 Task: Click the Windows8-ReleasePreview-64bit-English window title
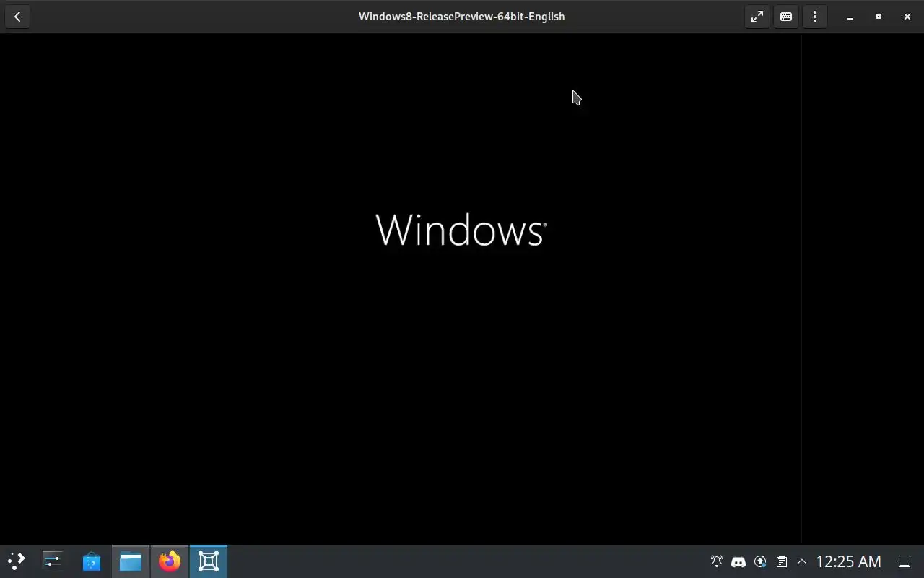pos(462,17)
